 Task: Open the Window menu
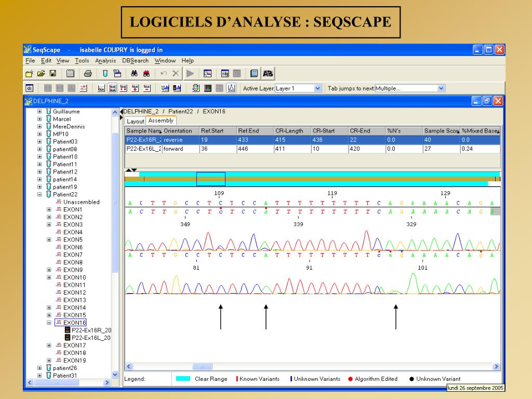(x=165, y=60)
